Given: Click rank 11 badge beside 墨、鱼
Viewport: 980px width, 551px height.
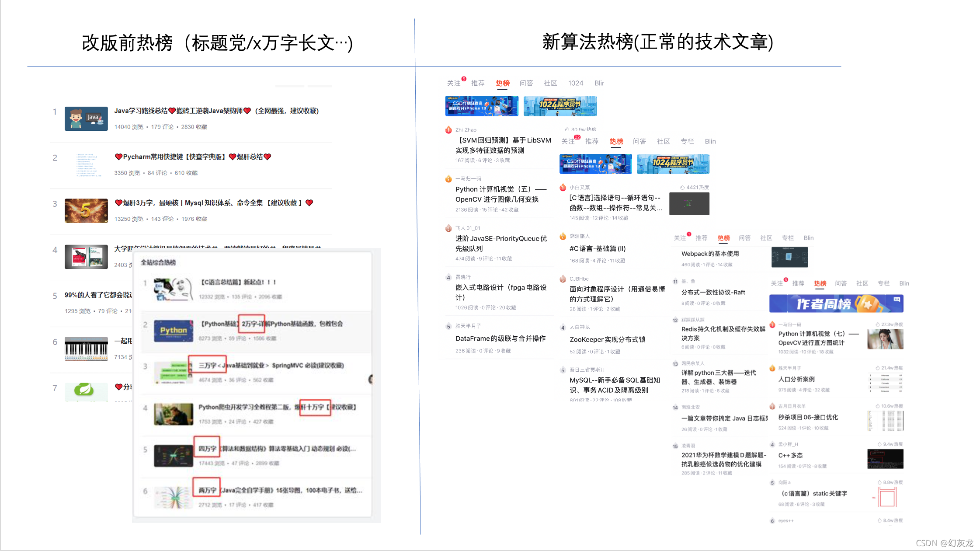Looking at the screenshot, I should tap(675, 282).
